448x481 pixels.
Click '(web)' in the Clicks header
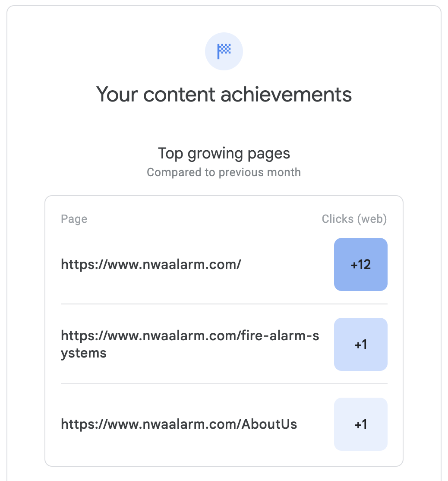point(372,219)
